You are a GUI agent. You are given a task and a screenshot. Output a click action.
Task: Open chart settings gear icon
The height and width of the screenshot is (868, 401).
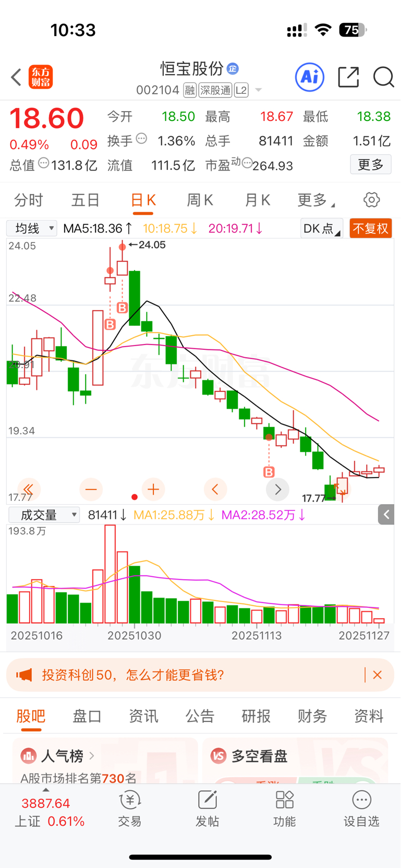pos(371,200)
